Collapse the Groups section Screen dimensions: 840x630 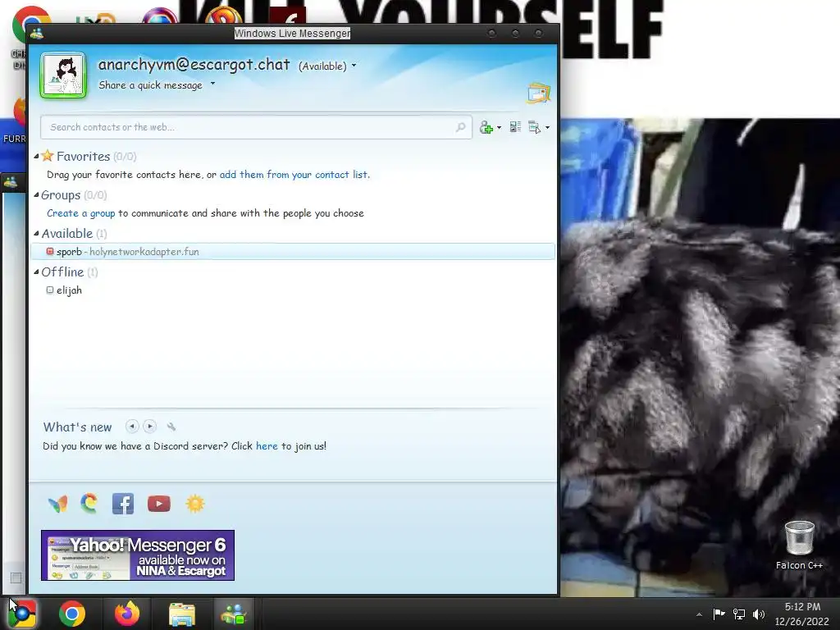[x=36, y=195]
